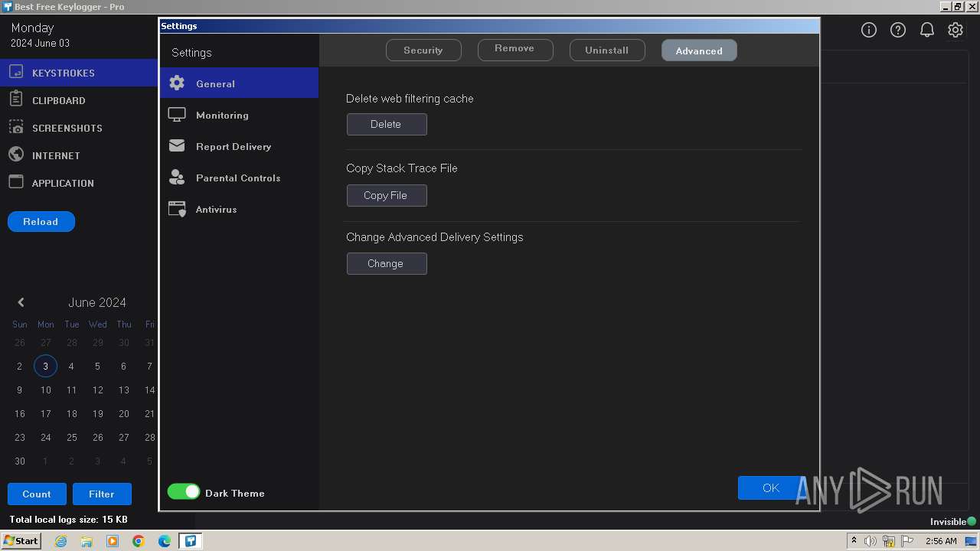Open Application window icon in sidebar

[x=16, y=182]
